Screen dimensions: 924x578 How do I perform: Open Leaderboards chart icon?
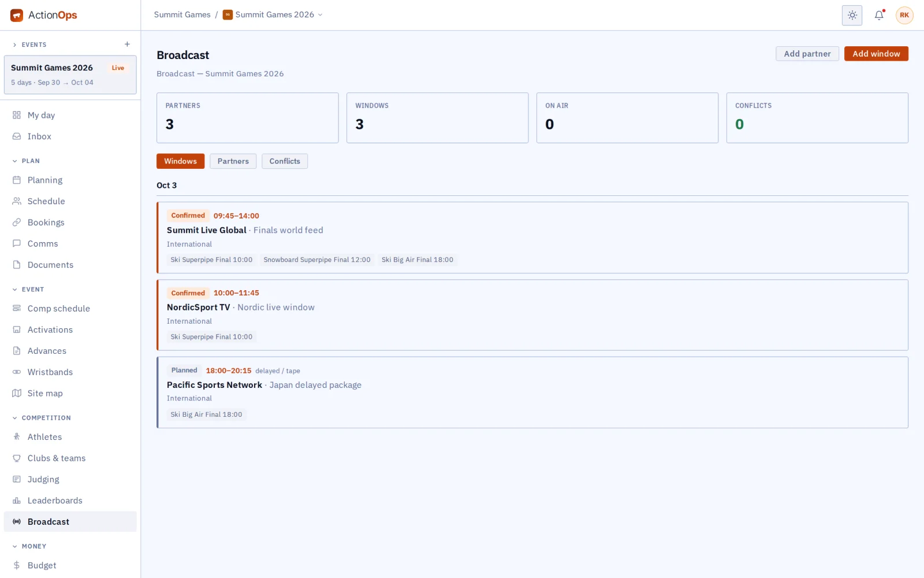(x=17, y=501)
